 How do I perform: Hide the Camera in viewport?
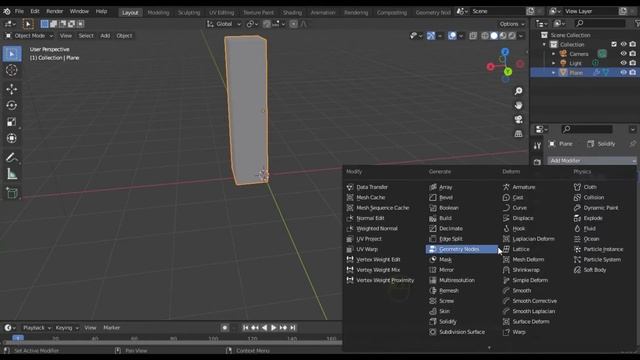pos(623,54)
